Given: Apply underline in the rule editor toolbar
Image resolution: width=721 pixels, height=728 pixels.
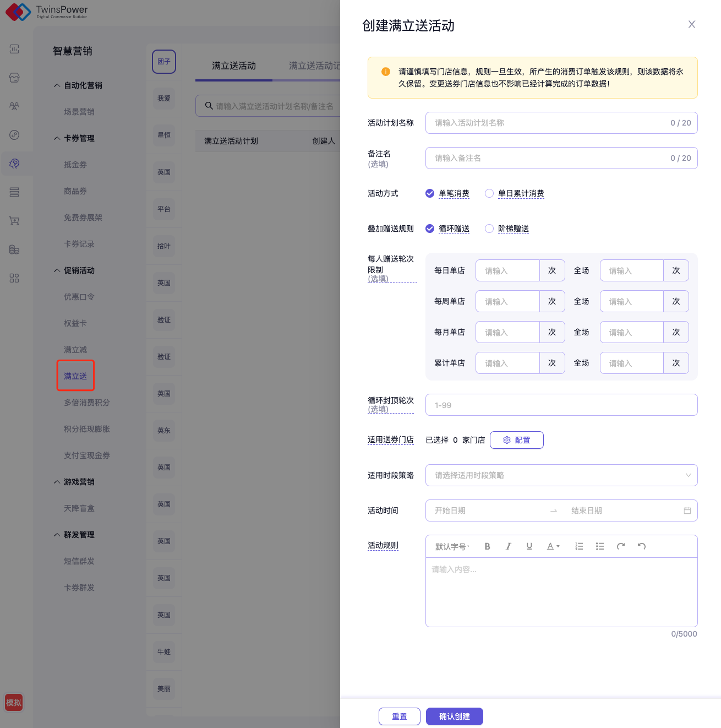Looking at the screenshot, I should (x=529, y=546).
